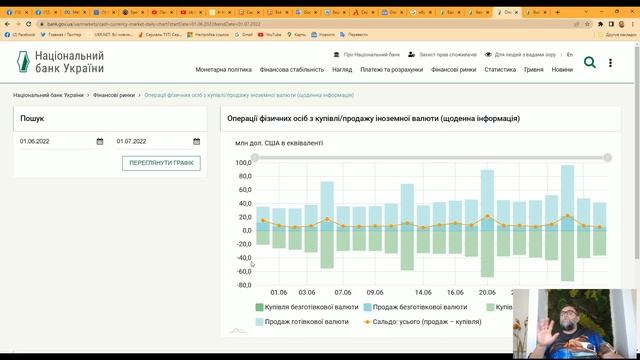Switch the site language to En

(x=570, y=54)
